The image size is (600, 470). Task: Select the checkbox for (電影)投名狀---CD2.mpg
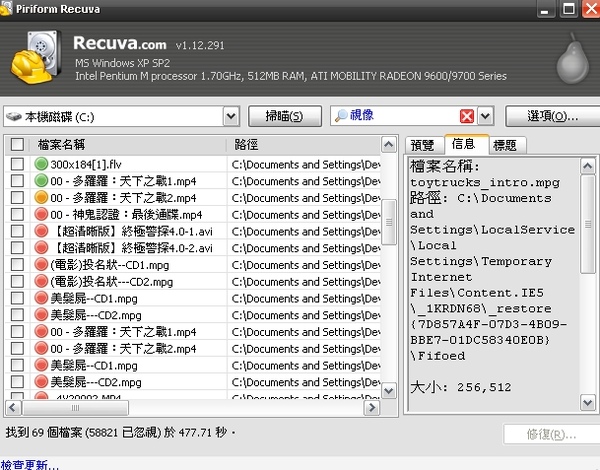(x=17, y=281)
